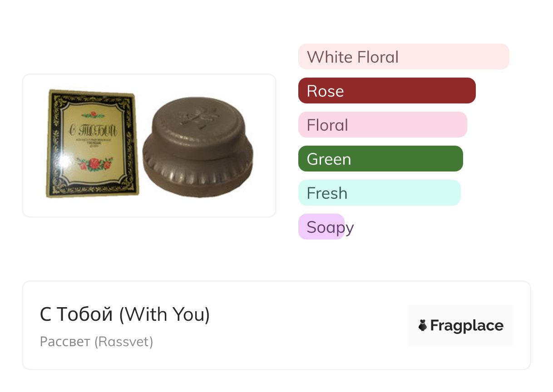This screenshot has width=553, height=392.
Task: Click the pink Floral accord bar
Action: tap(382, 125)
